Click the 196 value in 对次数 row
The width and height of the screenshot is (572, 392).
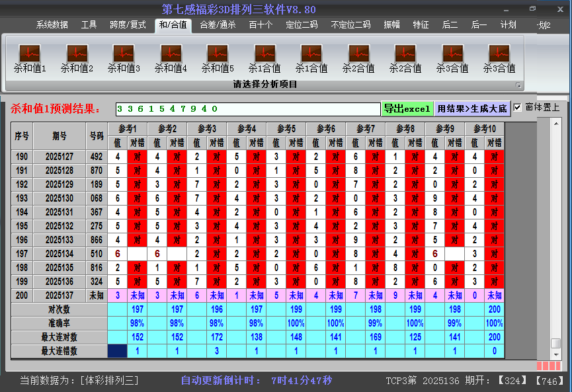217,309
